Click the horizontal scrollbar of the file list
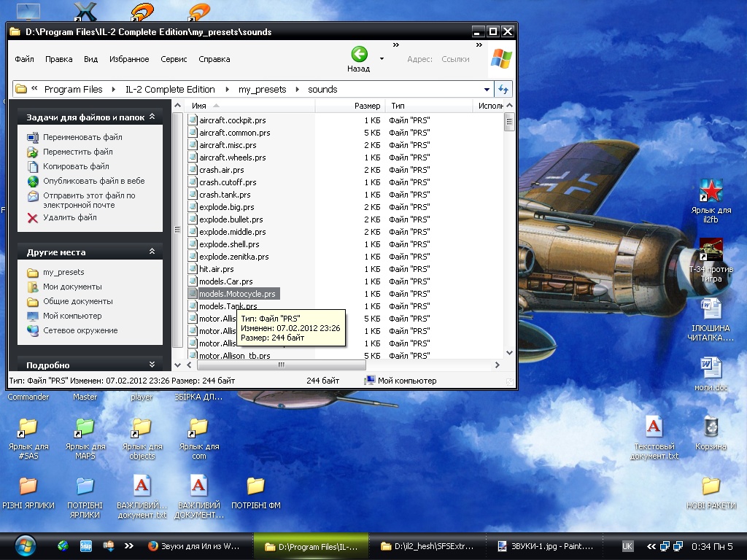 coord(280,365)
